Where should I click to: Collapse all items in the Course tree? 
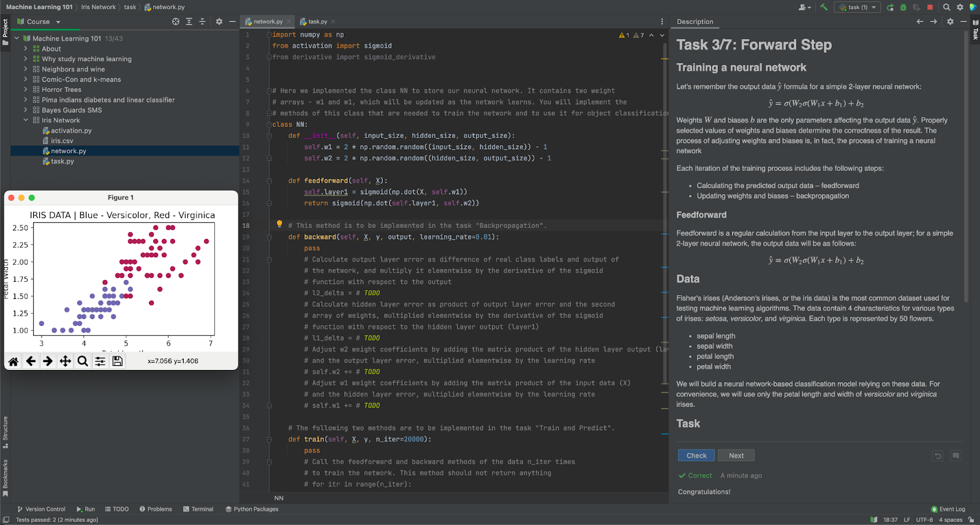tap(202, 21)
